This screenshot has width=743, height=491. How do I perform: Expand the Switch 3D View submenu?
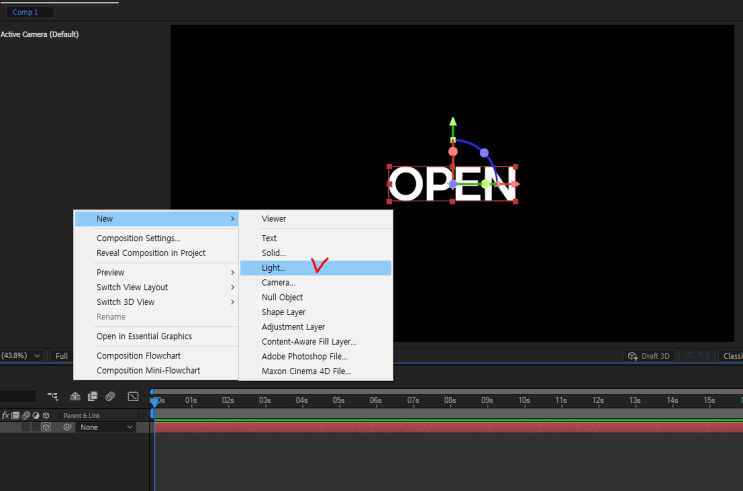(x=156, y=302)
